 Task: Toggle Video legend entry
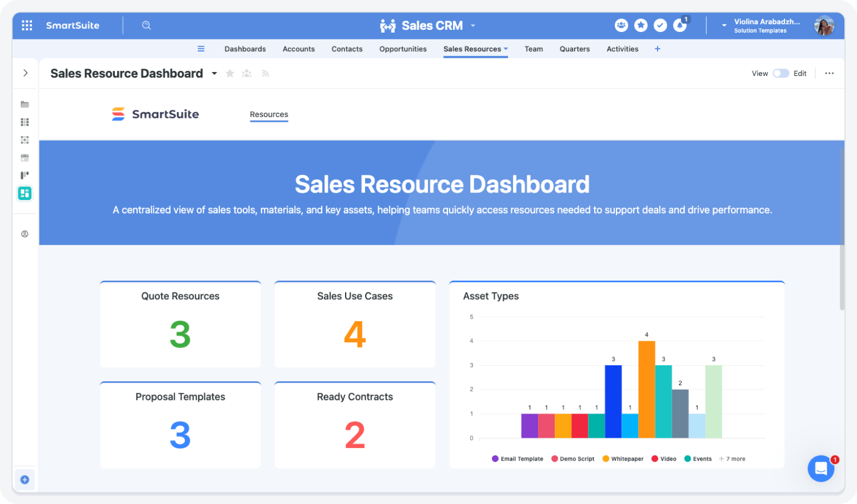(664, 459)
